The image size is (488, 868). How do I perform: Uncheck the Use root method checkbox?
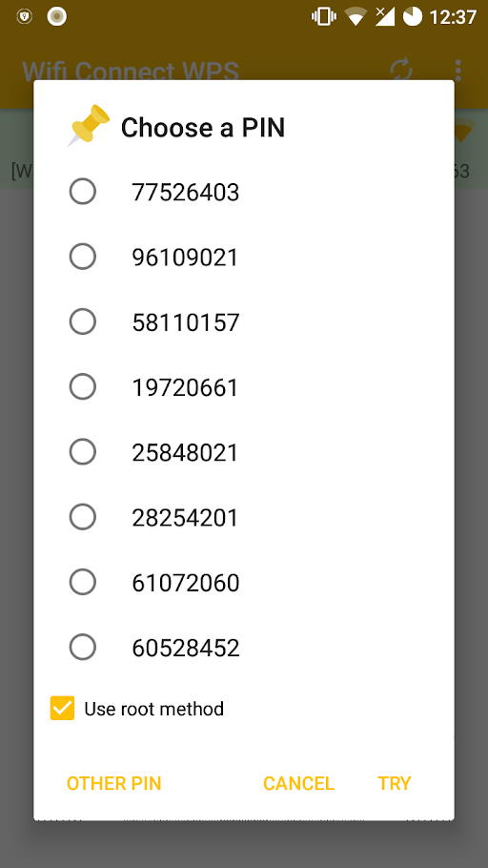click(62, 708)
